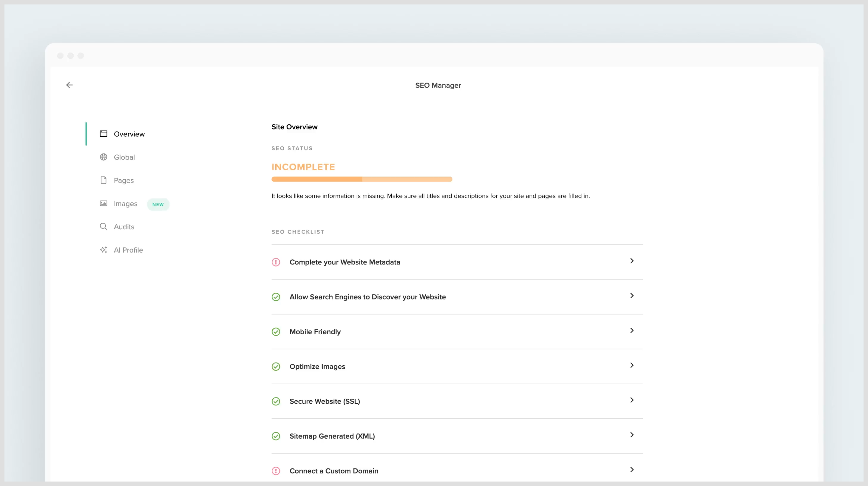
Task: Click the AI Profile sparkle icon
Action: [104, 250]
